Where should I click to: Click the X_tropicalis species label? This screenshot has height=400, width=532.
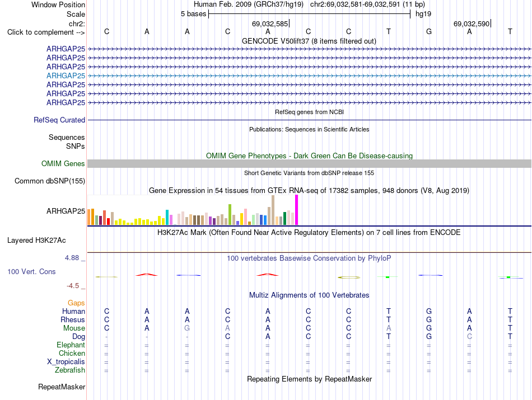point(66,362)
